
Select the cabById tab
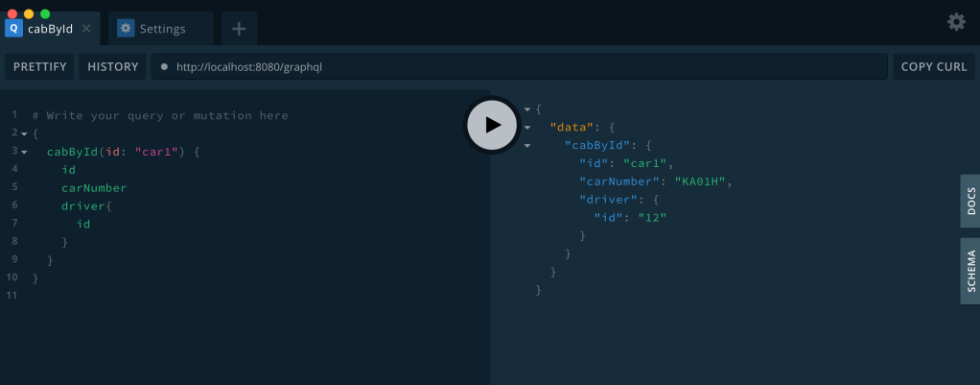click(x=50, y=29)
